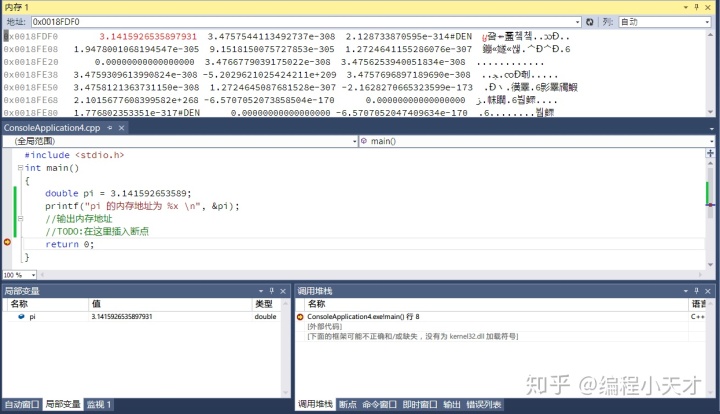
Task: Toggle the breakpoint at return 0
Action: click(x=7, y=242)
